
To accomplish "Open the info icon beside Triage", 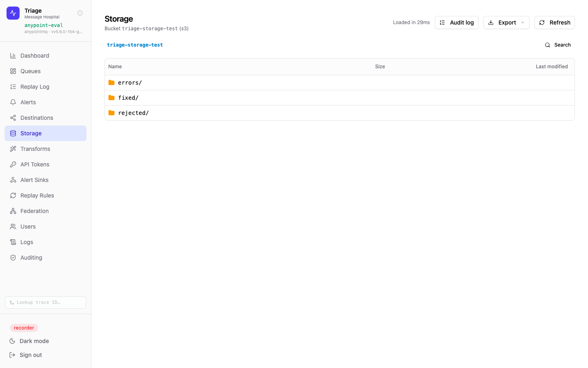I will point(80,13).
